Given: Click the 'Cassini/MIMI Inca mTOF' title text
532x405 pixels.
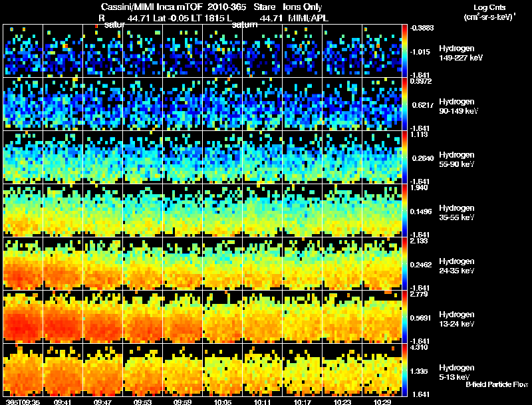Looking at the screenshot, I should [152, 7].
